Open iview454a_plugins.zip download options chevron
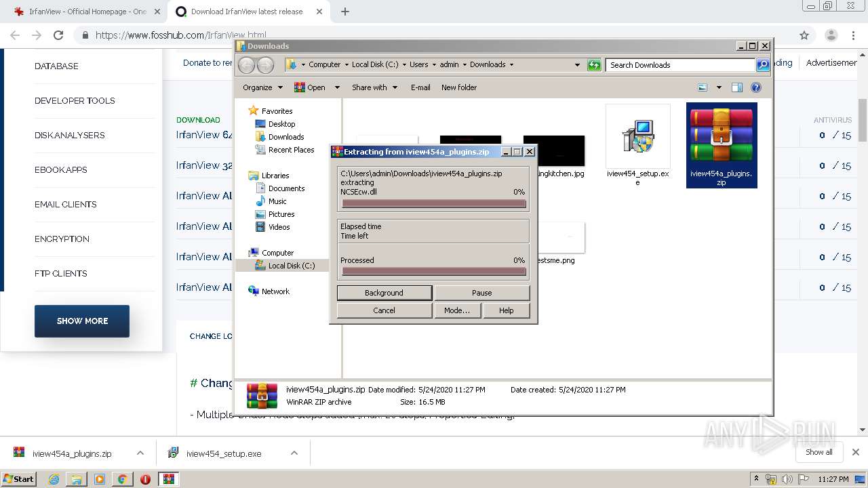Viewport: 868px width, 488px height. tap(140, 453)
